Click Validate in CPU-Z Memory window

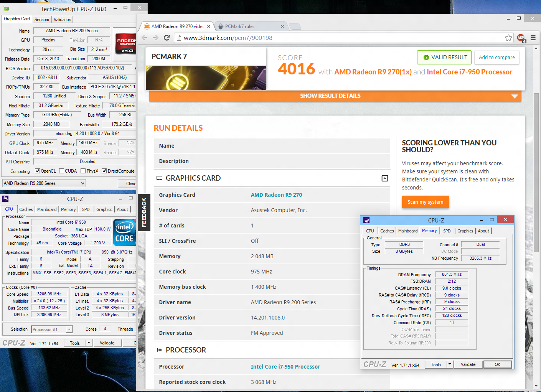tap(468, 364)
